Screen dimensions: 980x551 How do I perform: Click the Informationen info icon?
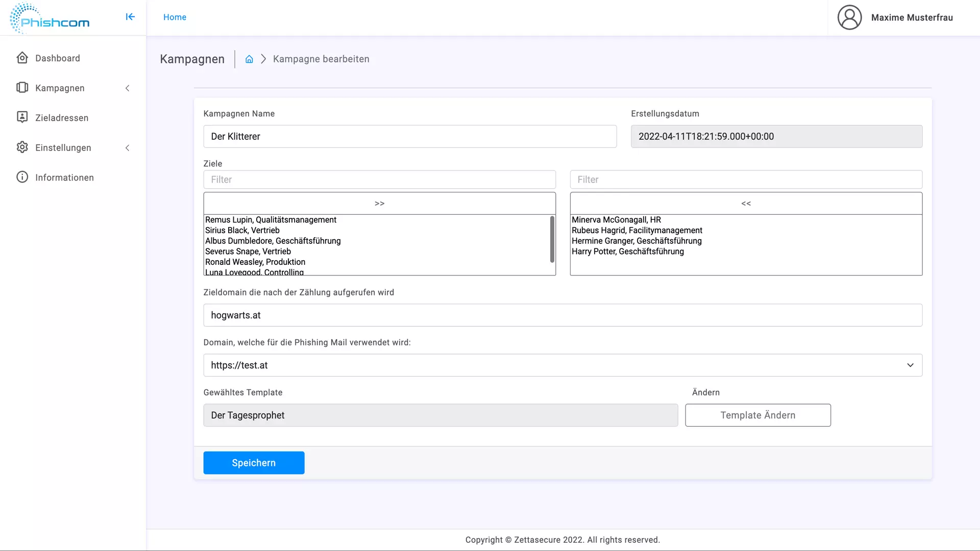click(x=22, y=177)
